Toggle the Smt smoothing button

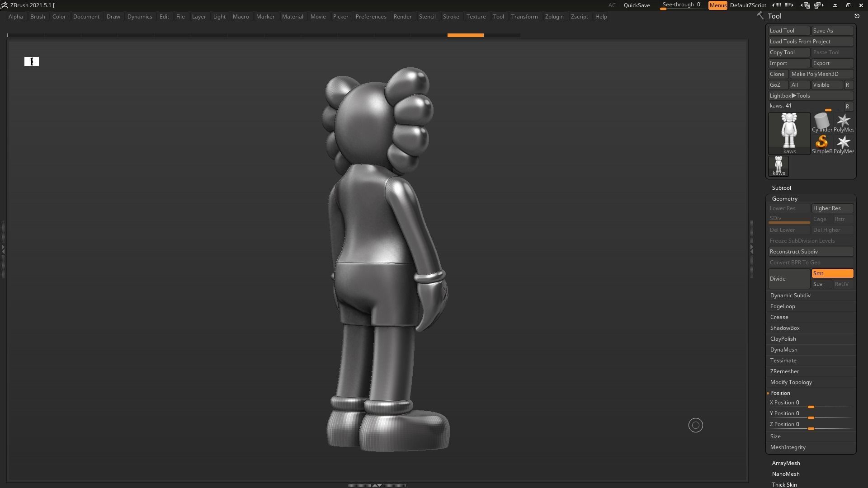tap(832, 273)
